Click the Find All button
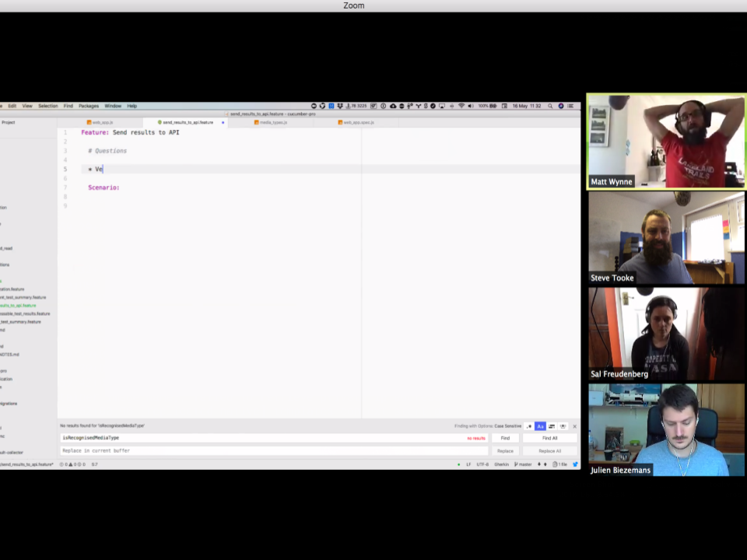The height and width of the screenshot is (560, 747). tap(549, 438)
